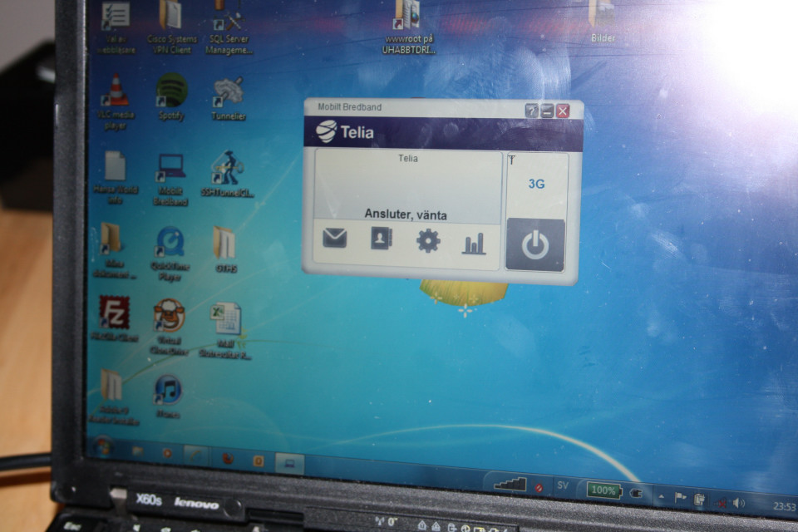
Task: Launch QuickTime Player from desktop
Action: [x=170, y=243]
